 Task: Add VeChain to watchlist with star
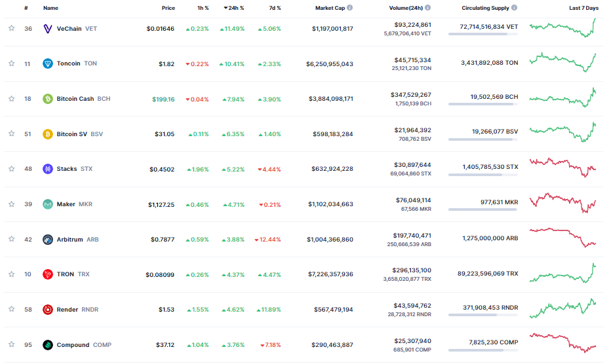click(12, 28)
